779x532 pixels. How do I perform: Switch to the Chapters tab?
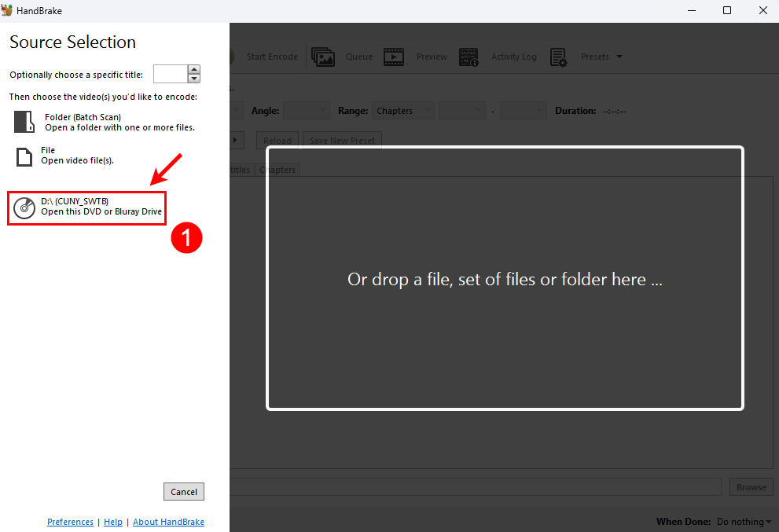(x=277, y=170)
